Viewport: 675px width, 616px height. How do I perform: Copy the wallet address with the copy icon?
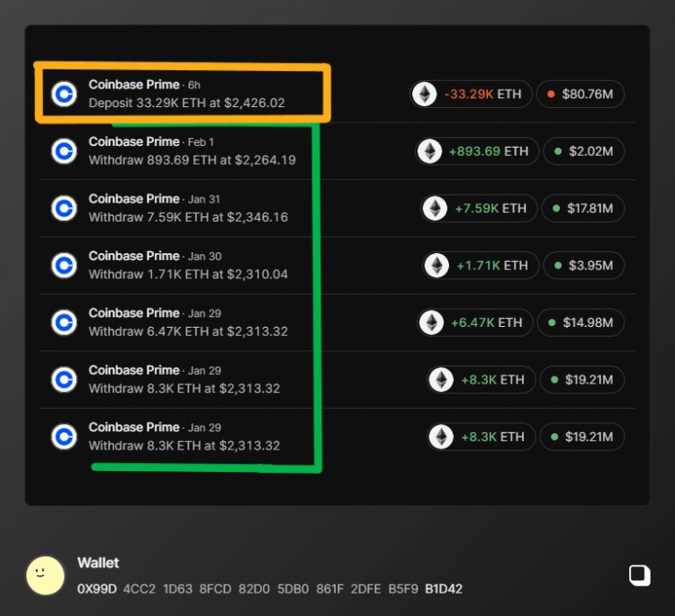[x=639, y=575]
